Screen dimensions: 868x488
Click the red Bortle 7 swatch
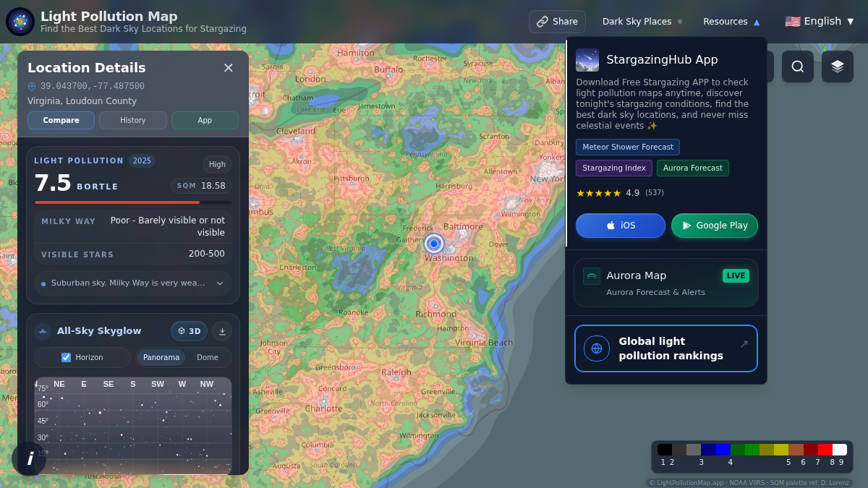[825, 450]
